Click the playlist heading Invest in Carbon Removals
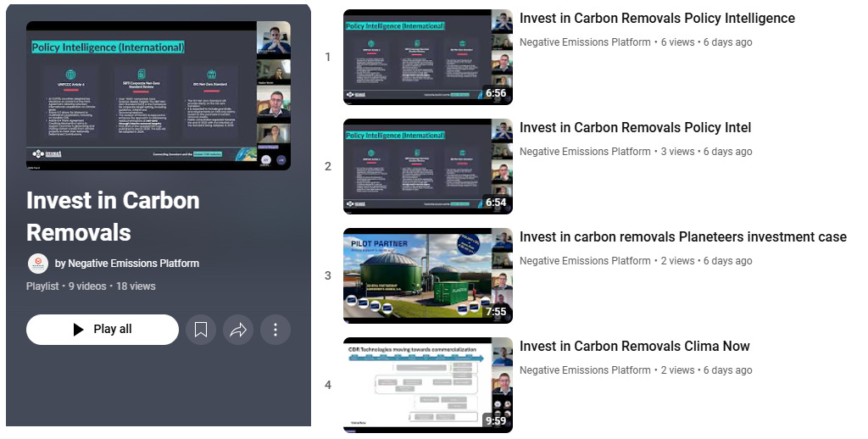This screenshot has height=439, width=868. (113, 216)
